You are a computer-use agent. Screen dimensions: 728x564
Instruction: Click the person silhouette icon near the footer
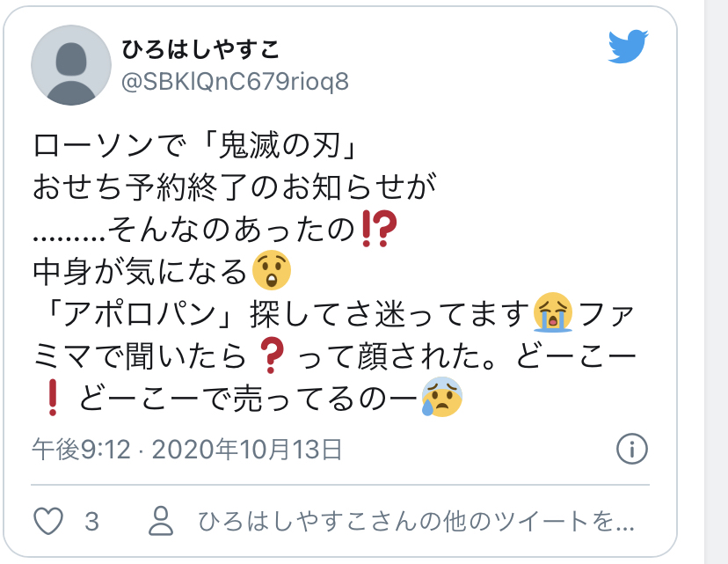pyautogui.click(x=161, y=521)
